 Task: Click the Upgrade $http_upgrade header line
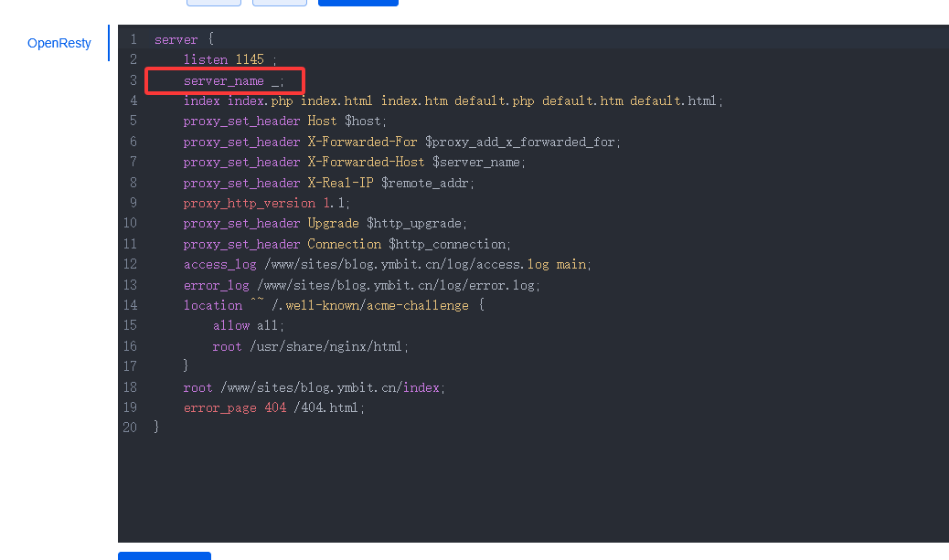click(x=325, y=223)
